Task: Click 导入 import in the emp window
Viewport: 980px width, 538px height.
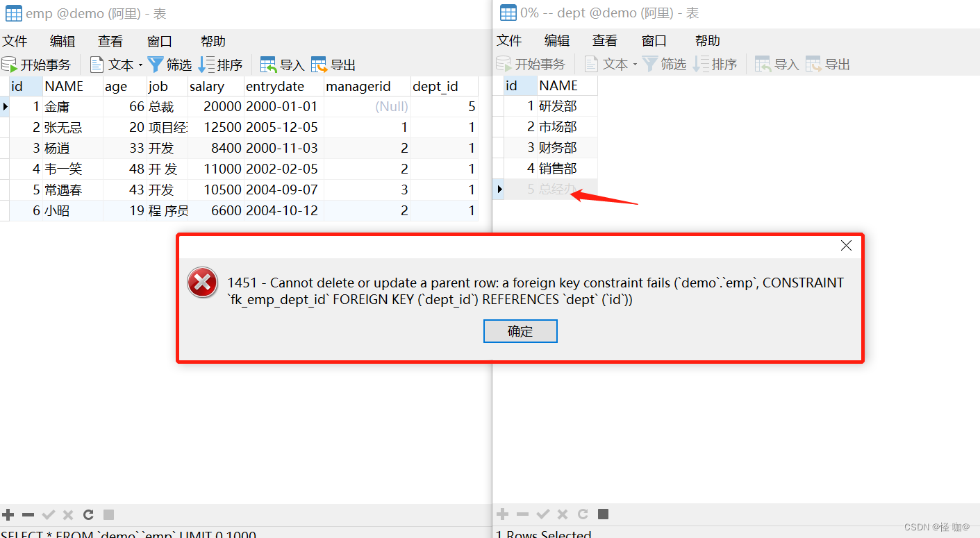Action: [x=282, y=65]
